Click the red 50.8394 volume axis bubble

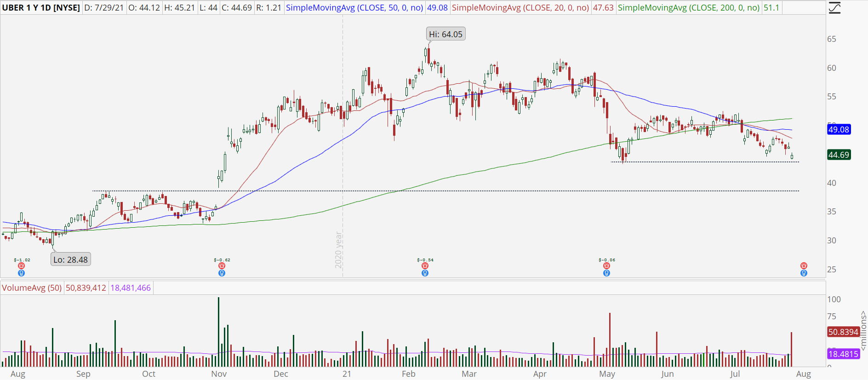[x=843, y=332]
